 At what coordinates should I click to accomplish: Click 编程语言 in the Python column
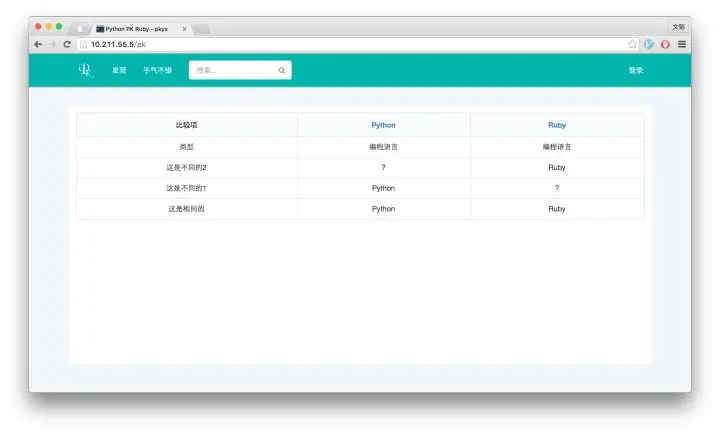[383, 147]
